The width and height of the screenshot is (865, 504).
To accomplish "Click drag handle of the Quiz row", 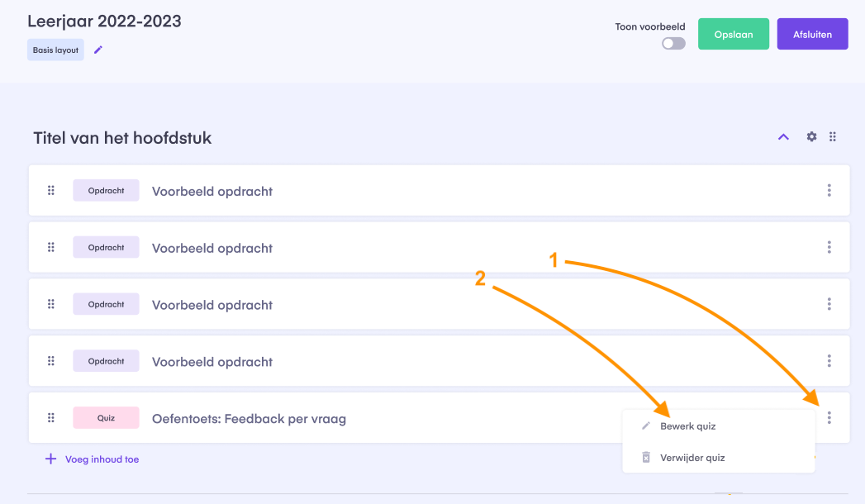I will point(50,417).
